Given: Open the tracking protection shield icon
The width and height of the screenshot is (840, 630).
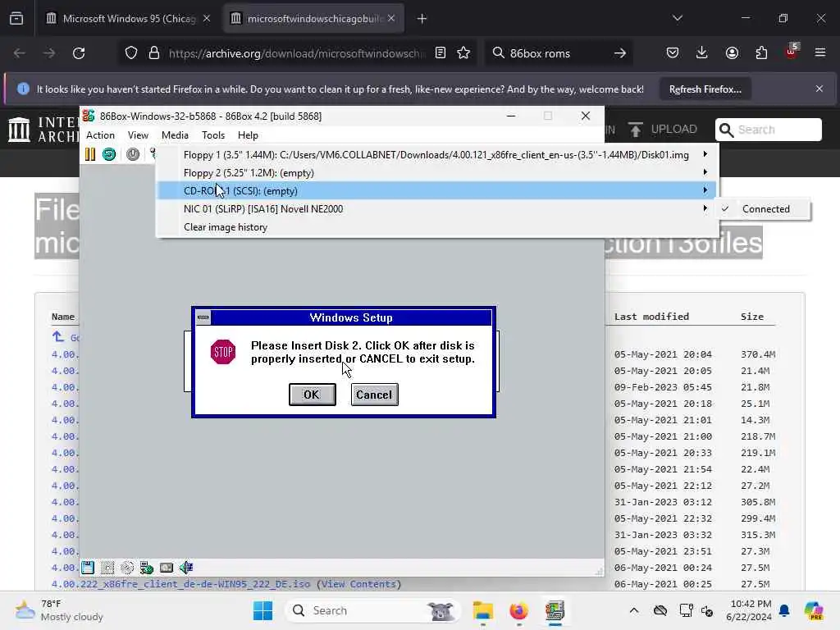Looking at the screenshot, I should click(131, 53).
